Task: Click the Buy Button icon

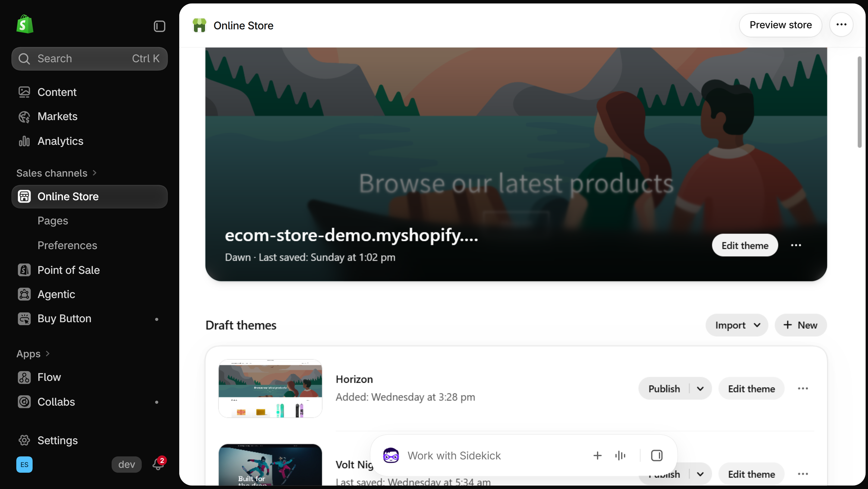Action: point(24,319)
